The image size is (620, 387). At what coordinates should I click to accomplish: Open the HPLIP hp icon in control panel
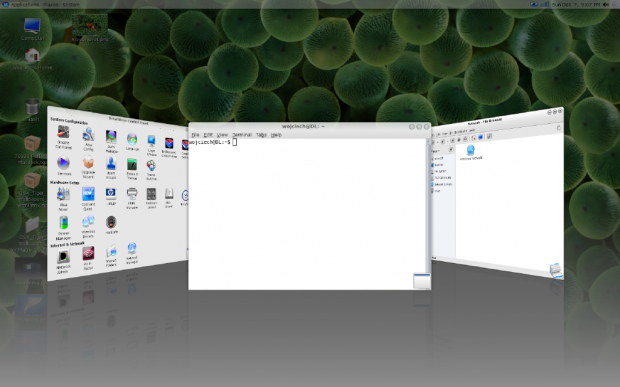click(111, 196)
